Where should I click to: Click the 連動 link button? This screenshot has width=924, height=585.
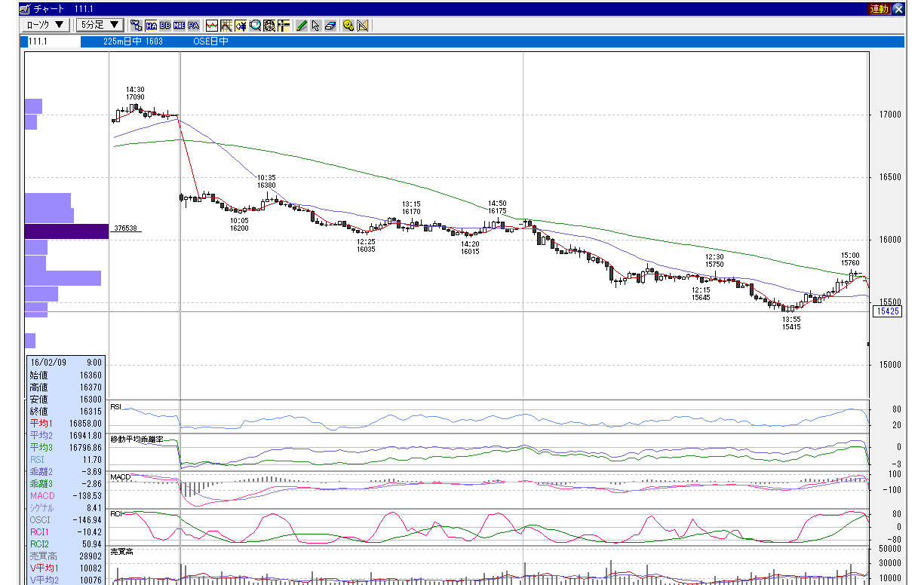click(879, 9)
